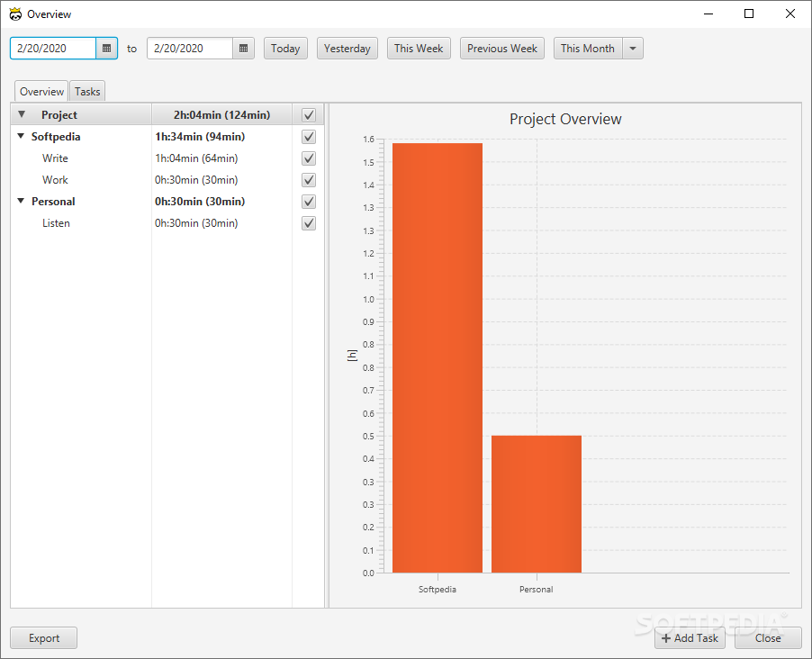812x659 pixels.
Task: Click total time 2h:04min (124min) header
Action: click(x=221, y=115)
